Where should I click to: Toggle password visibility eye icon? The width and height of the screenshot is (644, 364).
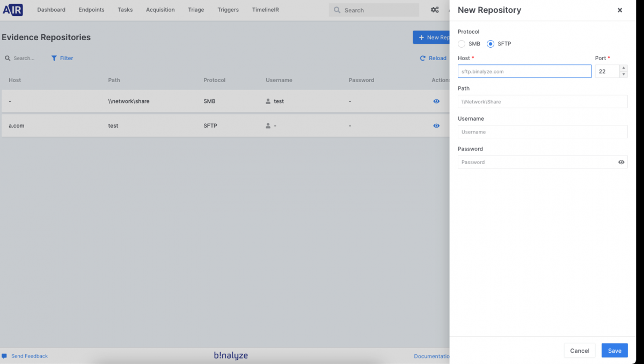[621, 162]
